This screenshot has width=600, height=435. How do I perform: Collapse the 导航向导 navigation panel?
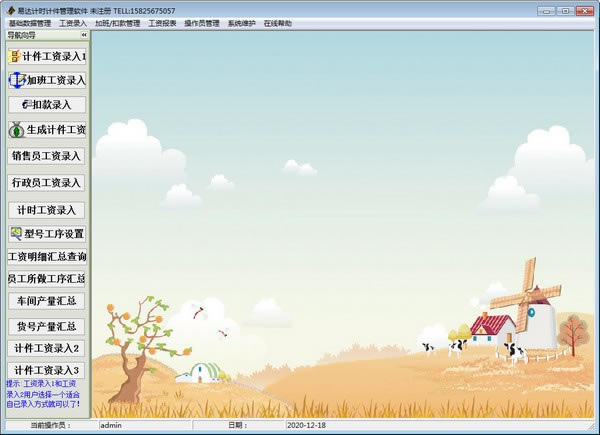(x=84, y=35)
